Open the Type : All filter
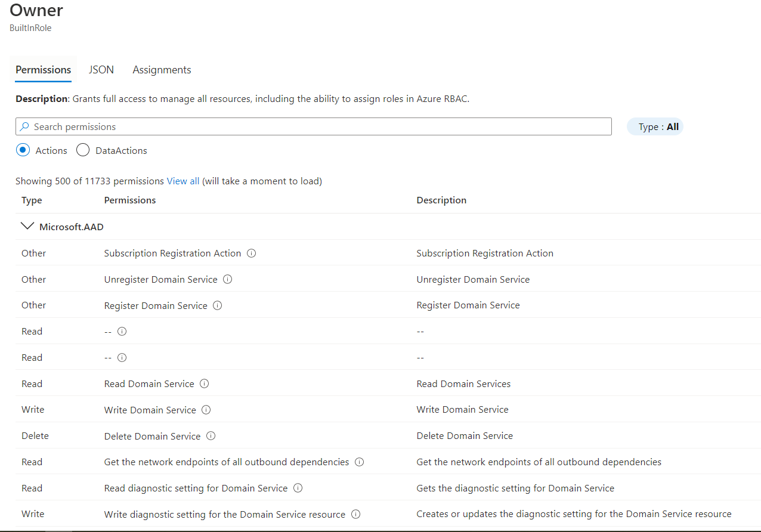Screen dimensions: 761x532 tap(655, 126)
